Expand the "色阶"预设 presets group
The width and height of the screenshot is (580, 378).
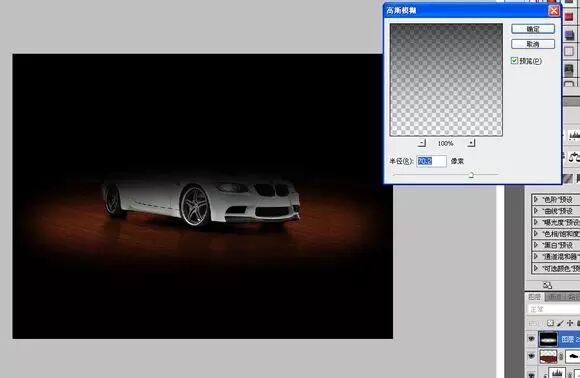(x=536, y=200)
